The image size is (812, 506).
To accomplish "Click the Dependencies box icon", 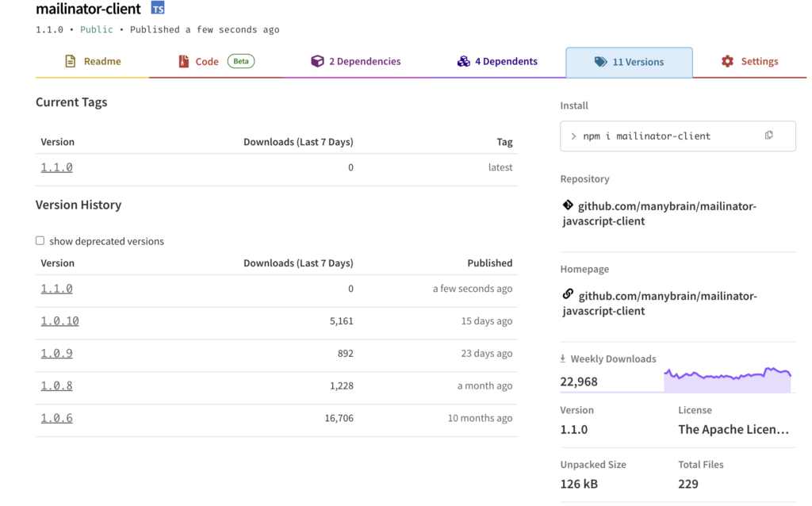I will [x=317, y=60].
